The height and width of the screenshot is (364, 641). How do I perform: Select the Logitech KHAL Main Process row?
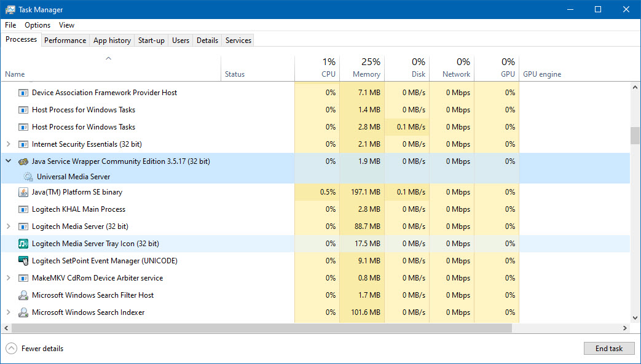(315, 209)
